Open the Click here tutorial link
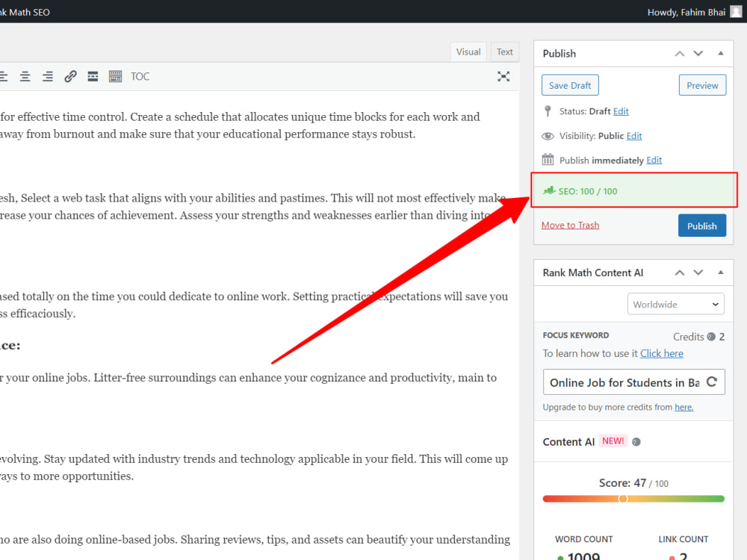 (662, 353)
